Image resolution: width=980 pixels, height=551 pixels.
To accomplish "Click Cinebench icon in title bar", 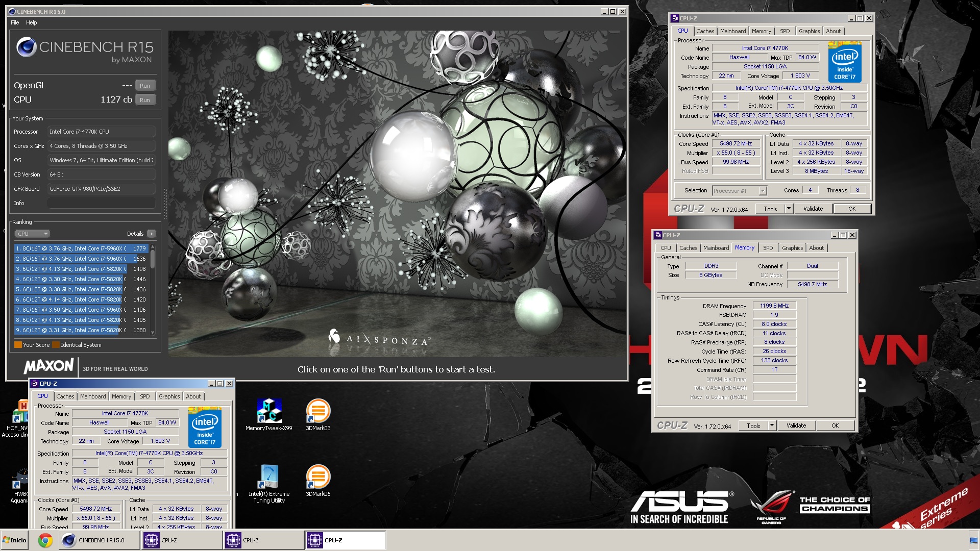I will (x=12, y=11).
